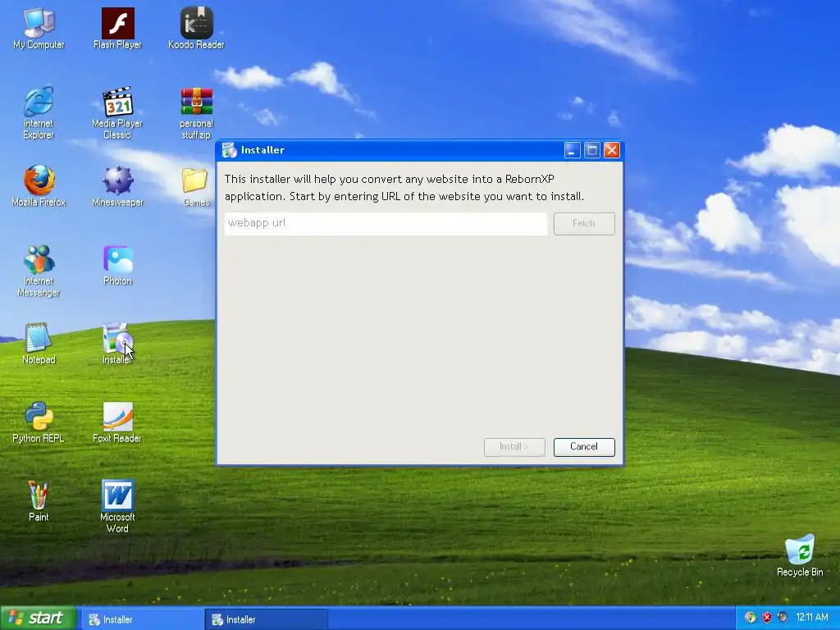Image resolution: width=840 pixels, height=630 pixels.
Task: Close the Installer window
Action: tap(612, 151)
